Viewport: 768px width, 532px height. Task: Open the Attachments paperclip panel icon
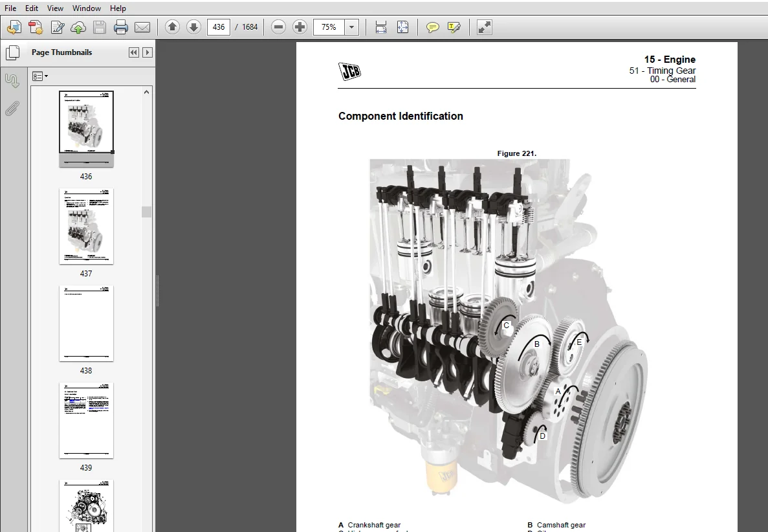click(x=12, y=109)
